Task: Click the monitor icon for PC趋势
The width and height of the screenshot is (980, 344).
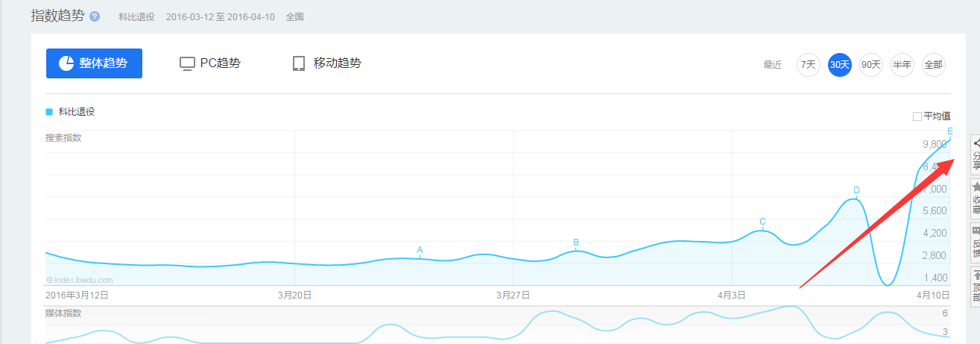Action: coord(187,63)
